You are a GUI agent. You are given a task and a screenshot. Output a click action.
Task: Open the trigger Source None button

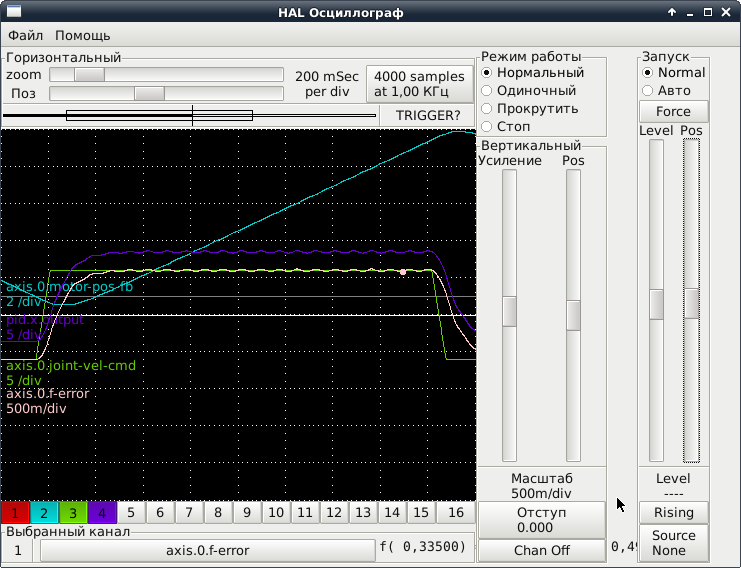pyautogui.click(x=673, y=542)
